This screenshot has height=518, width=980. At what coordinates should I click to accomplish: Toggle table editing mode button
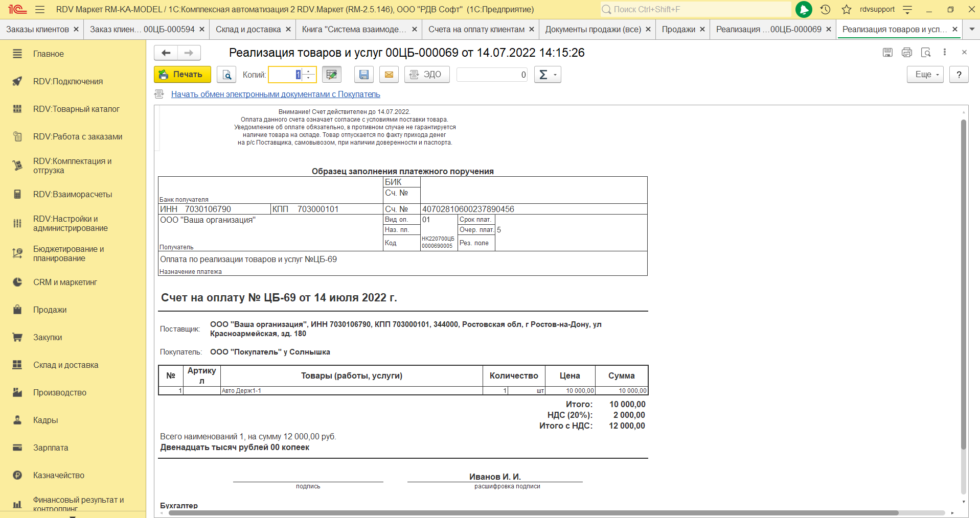331,75
